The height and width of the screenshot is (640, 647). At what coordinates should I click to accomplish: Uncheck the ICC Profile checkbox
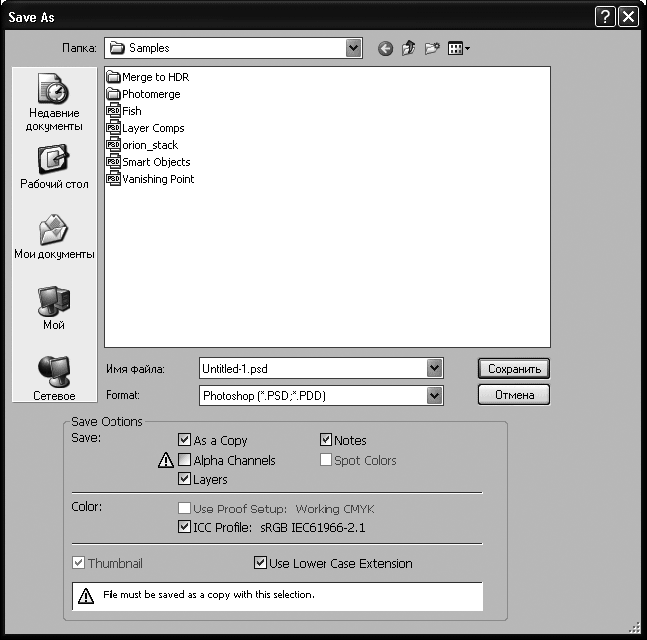(184, 527)
